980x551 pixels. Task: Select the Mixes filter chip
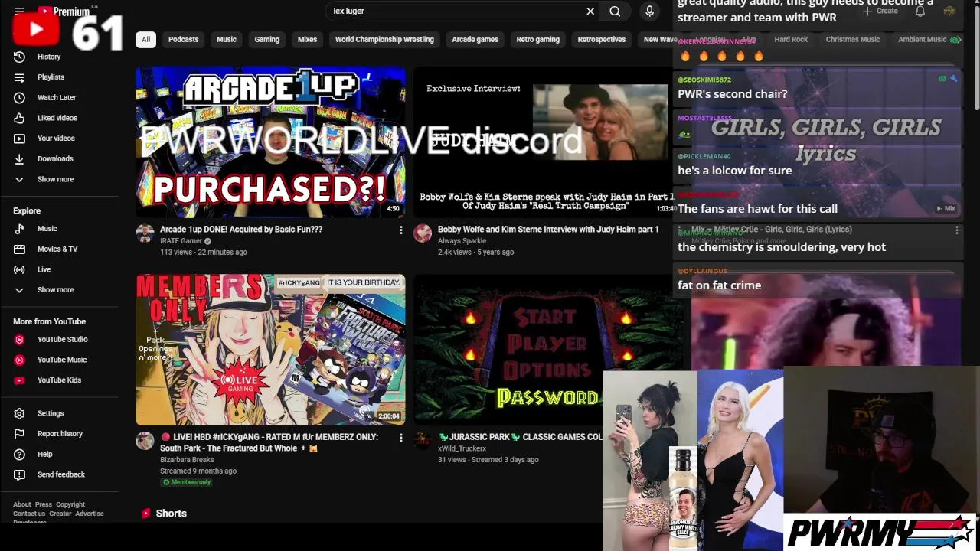[x=307, y=40]
